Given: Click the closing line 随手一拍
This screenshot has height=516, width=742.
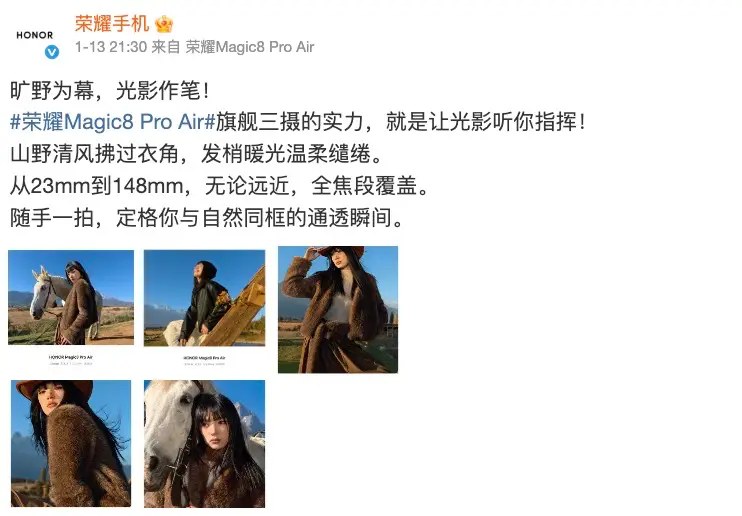Looking at the screenshot, I should click(206, 218).
